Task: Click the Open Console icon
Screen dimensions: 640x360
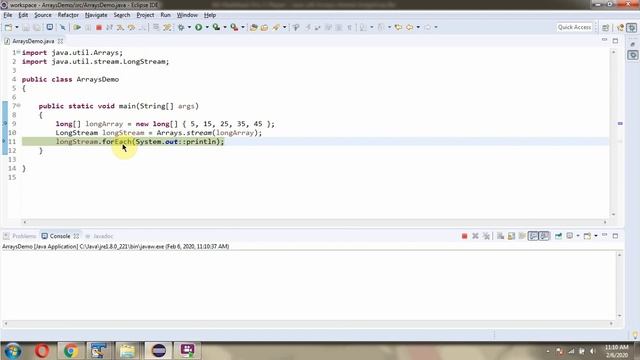Action: [587, 236]
